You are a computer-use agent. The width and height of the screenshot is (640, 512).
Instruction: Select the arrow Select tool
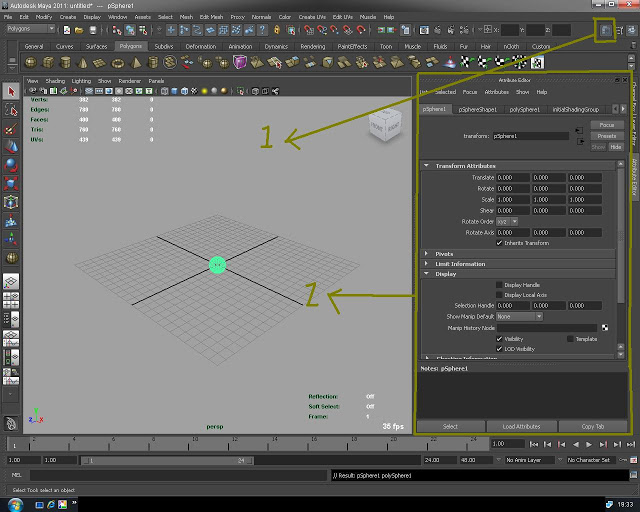coord(11,91)
